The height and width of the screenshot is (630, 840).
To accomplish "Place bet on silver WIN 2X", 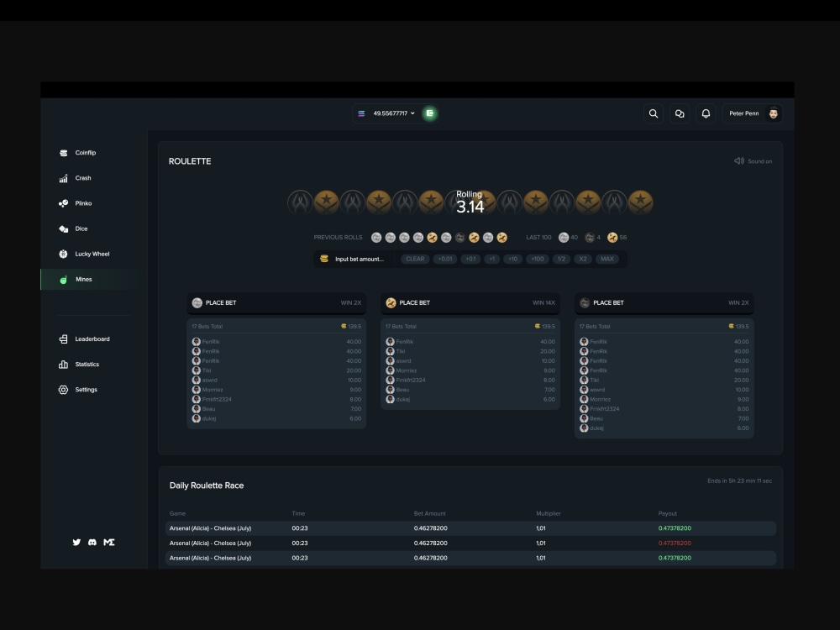I will [276, 303].
